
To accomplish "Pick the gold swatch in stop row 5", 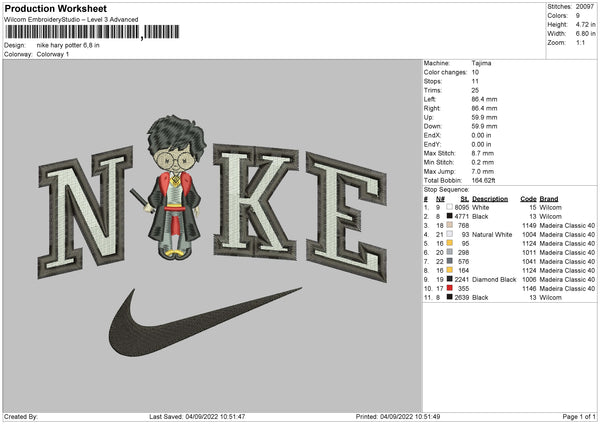I will pyautogui.click(x=450, y=243).
